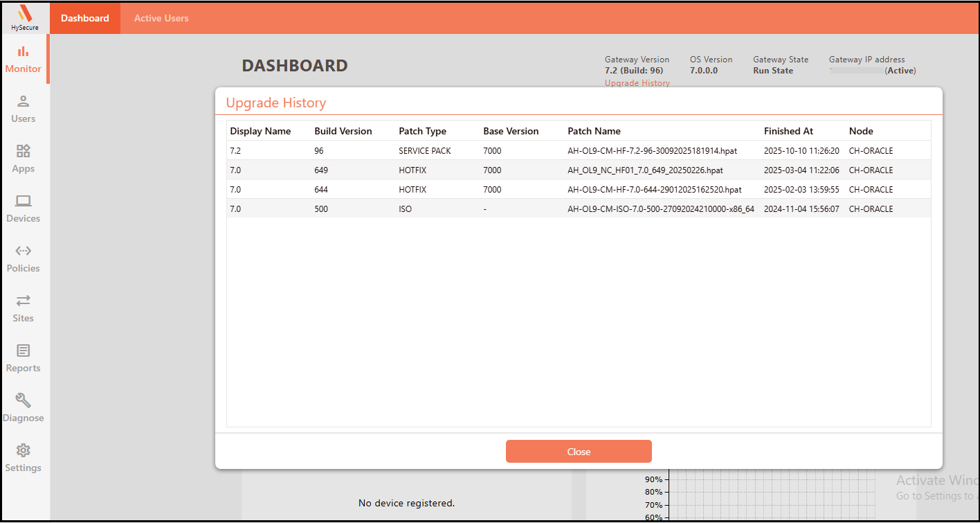
Task: Open the Users section icon
Action: [24, 101]
